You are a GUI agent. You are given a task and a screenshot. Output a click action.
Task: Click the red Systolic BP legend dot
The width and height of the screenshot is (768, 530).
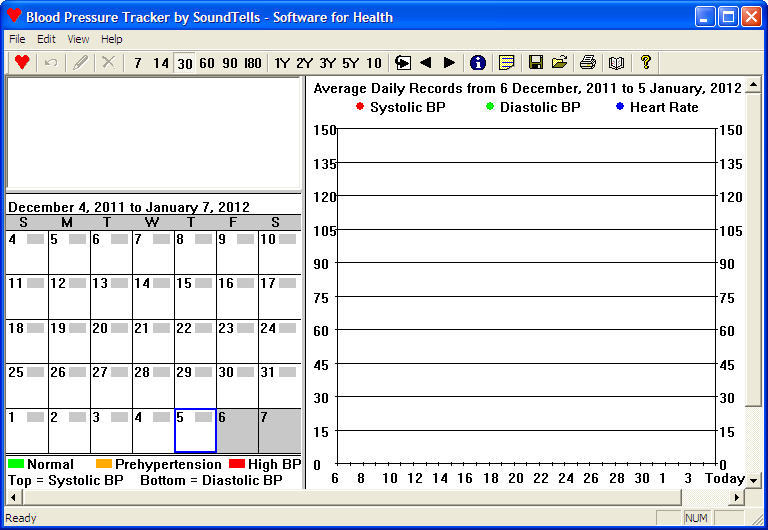360,106
